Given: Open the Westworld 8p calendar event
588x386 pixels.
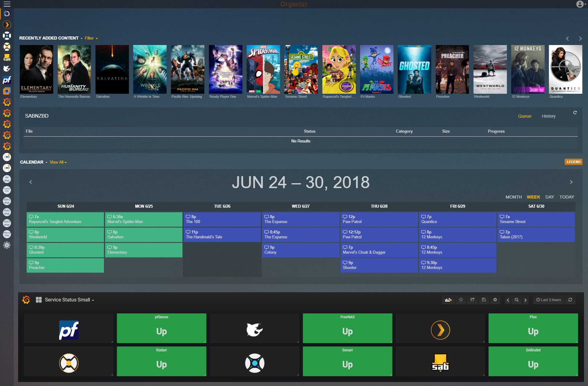Looking at the screenshot, I should pos(65,235).
